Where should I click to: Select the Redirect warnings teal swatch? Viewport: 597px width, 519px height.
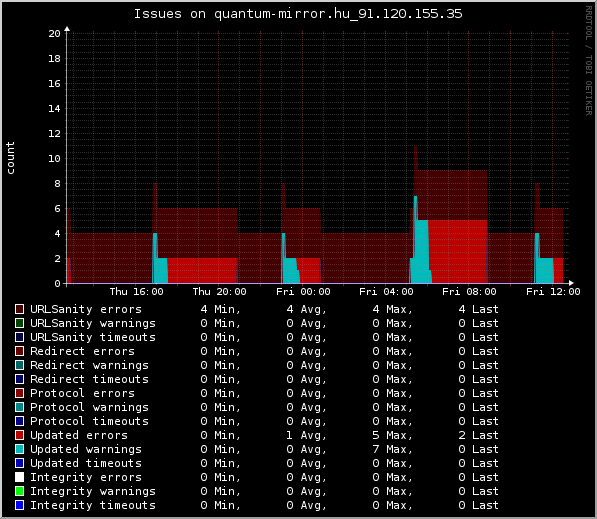(19, 365)
